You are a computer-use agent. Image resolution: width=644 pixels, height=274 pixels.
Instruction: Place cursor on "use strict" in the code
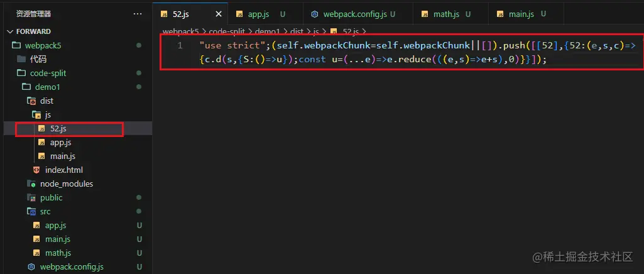point(233,46)
